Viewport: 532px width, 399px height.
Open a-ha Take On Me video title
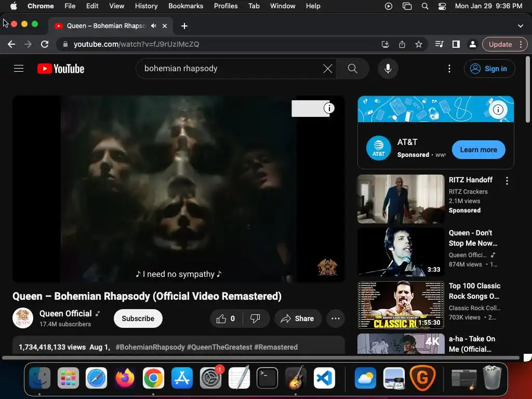pyautogui.click(x=472, y=344)
